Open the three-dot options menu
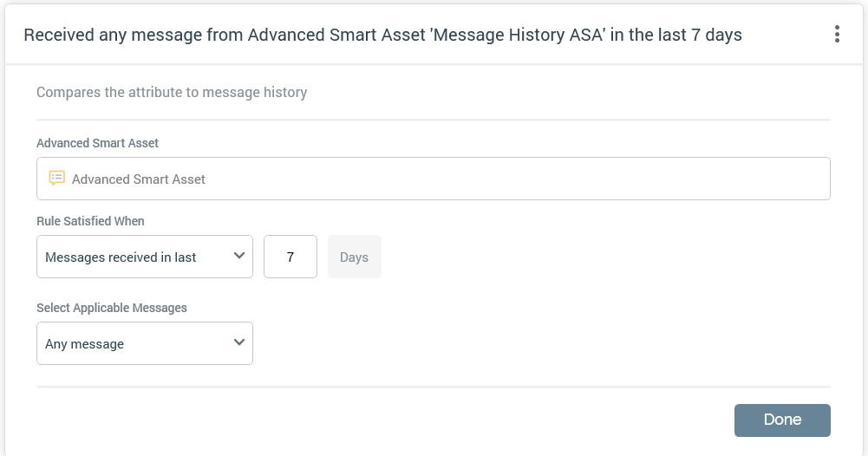This screenshot has width=868, height=456. (837, 35)
